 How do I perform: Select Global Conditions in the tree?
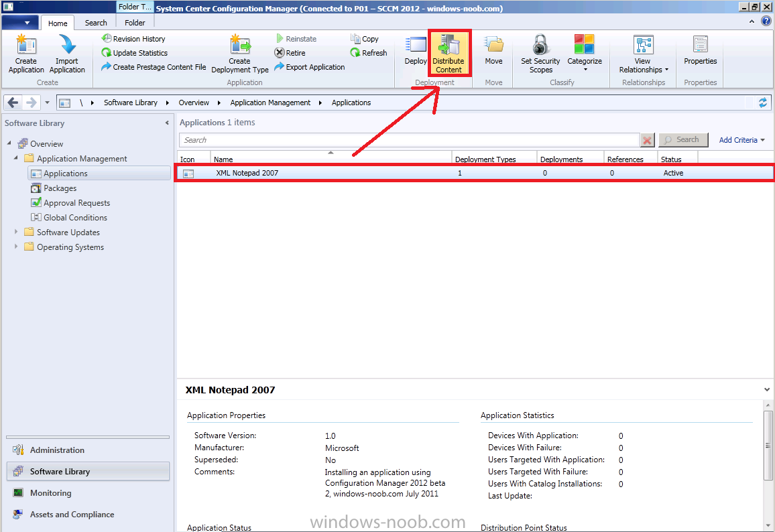click(x=75, y=218)
